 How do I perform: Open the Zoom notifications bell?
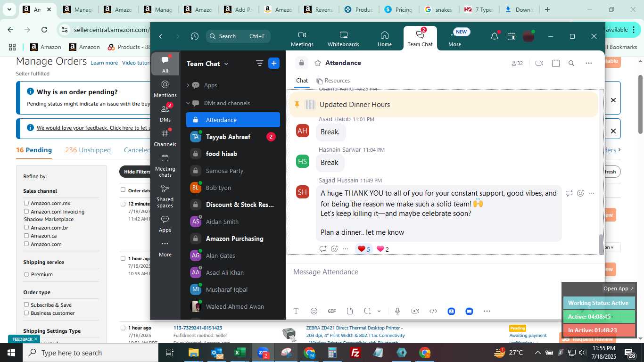494,36
